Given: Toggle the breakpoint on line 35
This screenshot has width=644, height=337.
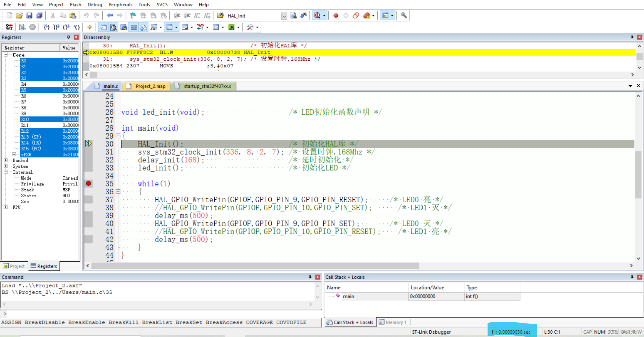Looking at the screenshot, I should click(x=88, y=184).
